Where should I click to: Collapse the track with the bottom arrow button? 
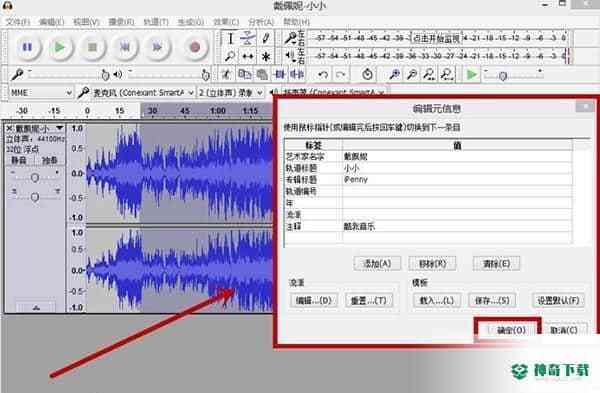tap(36, 307)
